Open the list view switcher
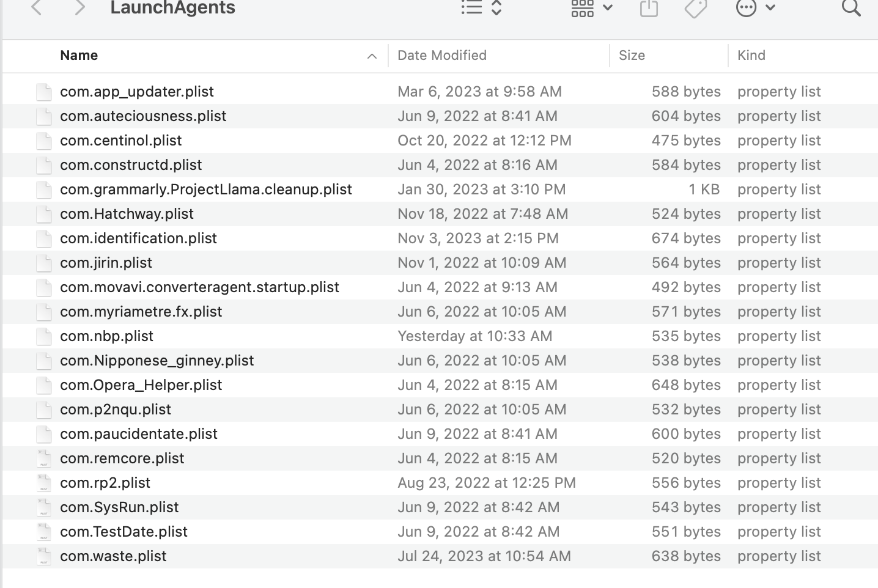Screen dimensions: 878x588 coord(481,8)
